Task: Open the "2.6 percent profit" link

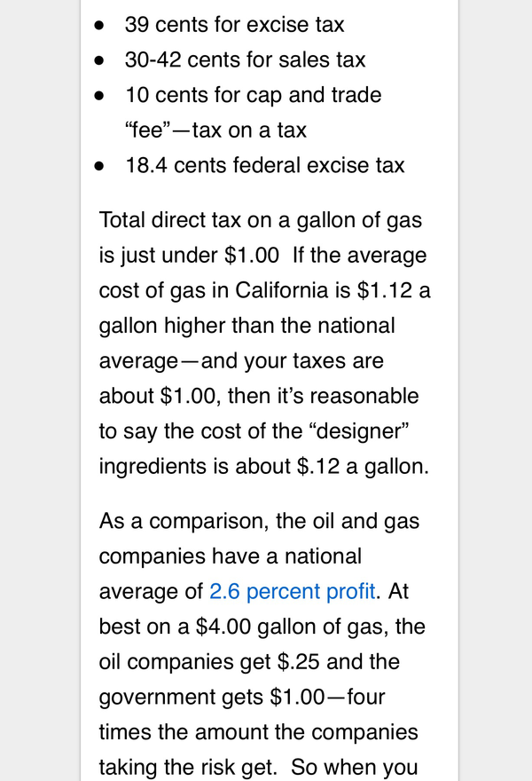Action: tap(293, 591)
